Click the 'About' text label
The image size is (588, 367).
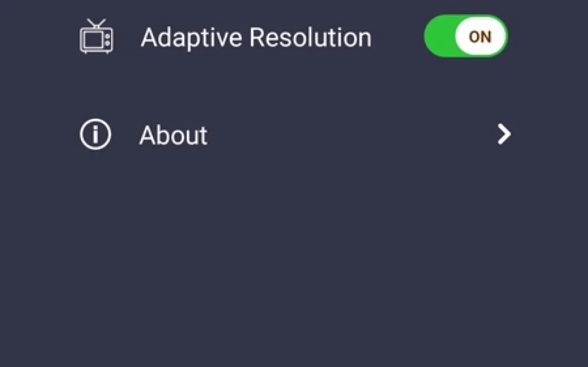[173, 135]
